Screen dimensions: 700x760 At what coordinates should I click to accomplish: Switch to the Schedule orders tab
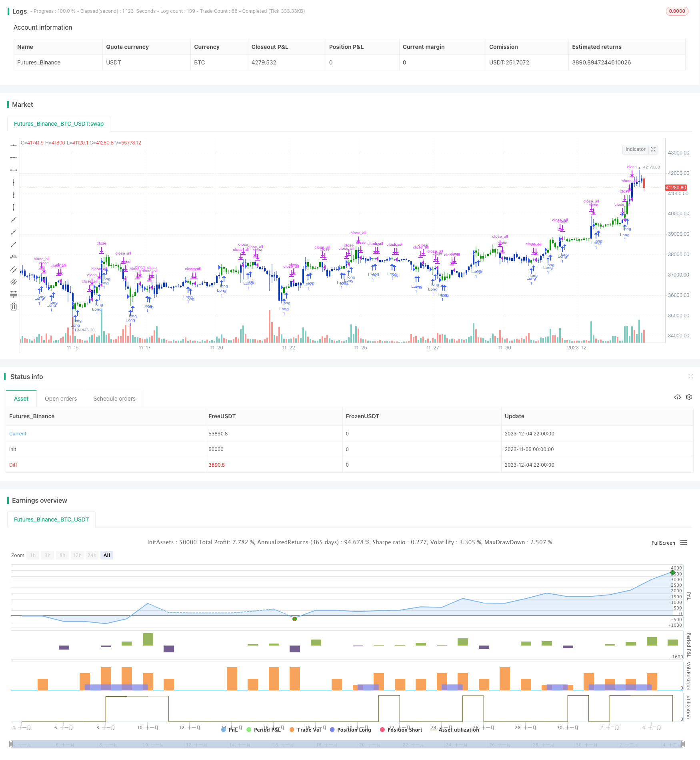(x=114, y=399)
